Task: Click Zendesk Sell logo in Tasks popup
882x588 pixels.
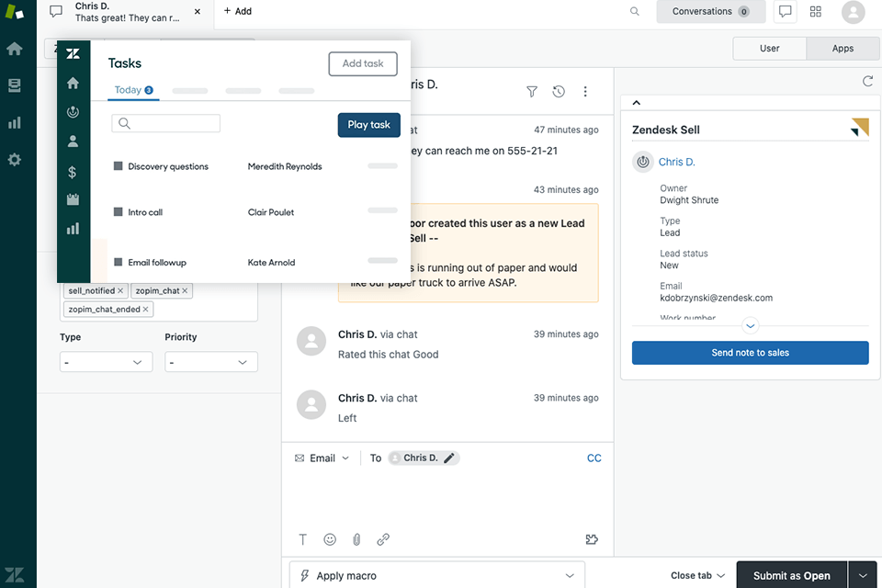Action: pos(73,54)
